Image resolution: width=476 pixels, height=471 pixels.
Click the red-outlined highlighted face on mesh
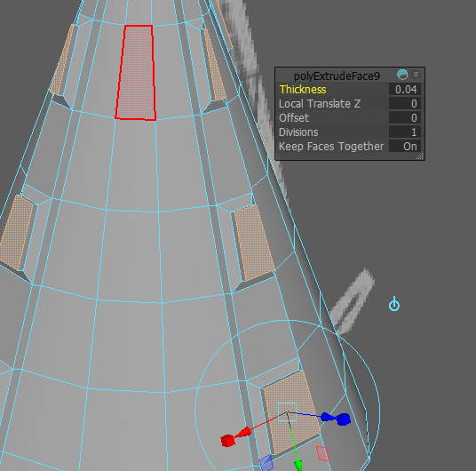(x=136, y=73)
